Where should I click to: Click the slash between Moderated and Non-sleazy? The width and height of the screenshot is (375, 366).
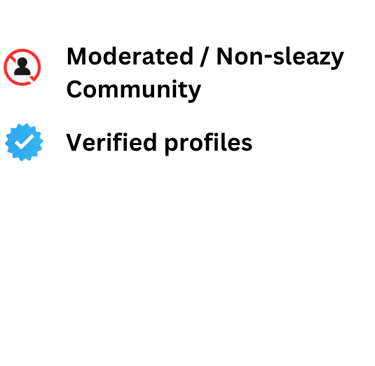pos(205,57)
